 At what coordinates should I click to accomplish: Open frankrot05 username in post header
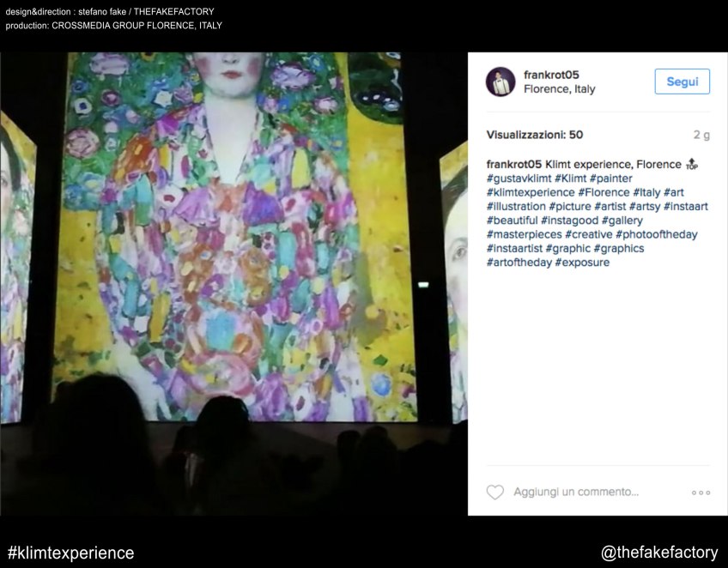[x=551, y=75]
